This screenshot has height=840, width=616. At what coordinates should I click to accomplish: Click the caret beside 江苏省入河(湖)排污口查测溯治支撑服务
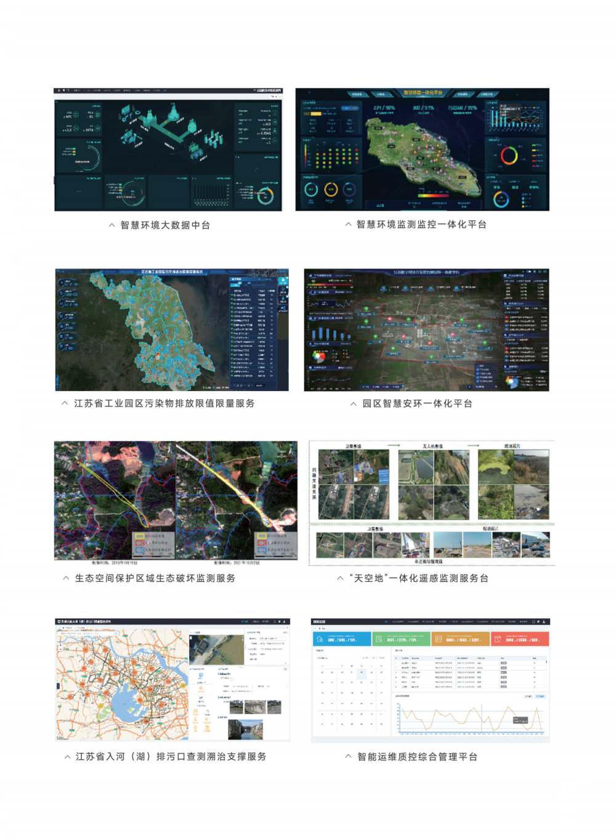[x=67, y=757]
